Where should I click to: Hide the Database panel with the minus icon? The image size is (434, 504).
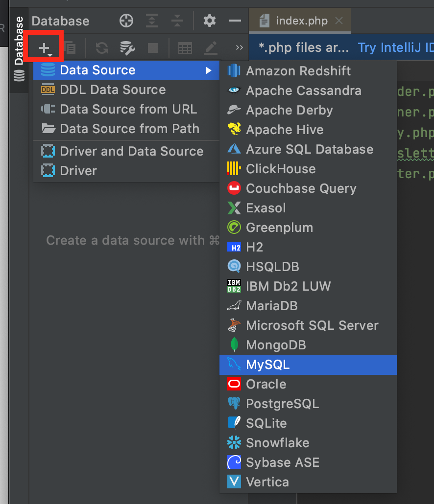click(235, 21)
